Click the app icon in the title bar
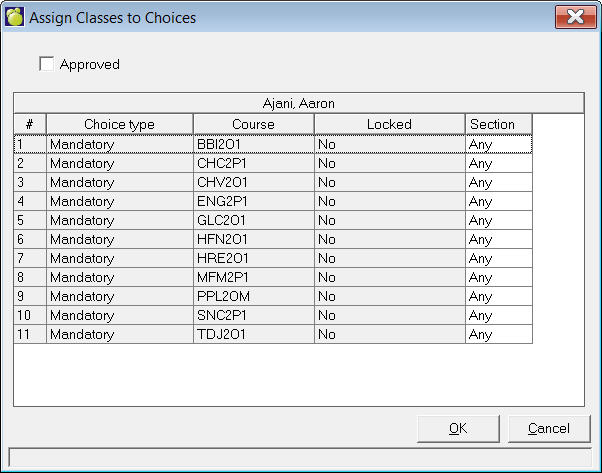 point(14,17)
